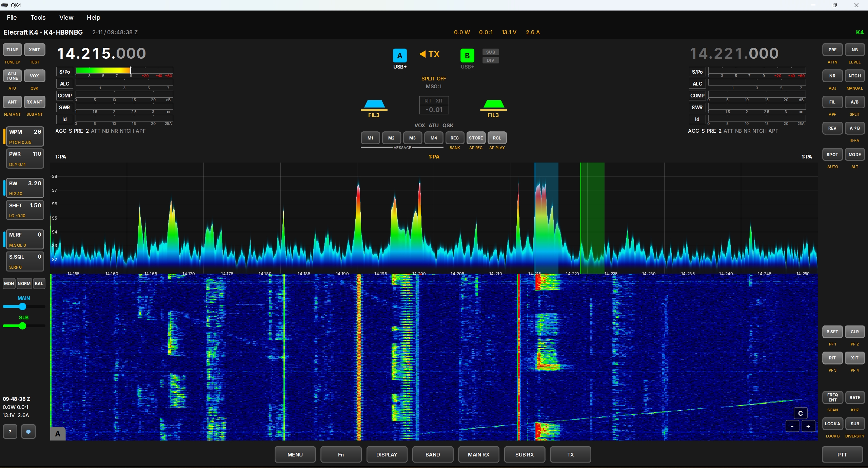The width and height of the screenshot is (868, 468).
Task: Click the green FIL3 filter shape icon
Action: 493,104
